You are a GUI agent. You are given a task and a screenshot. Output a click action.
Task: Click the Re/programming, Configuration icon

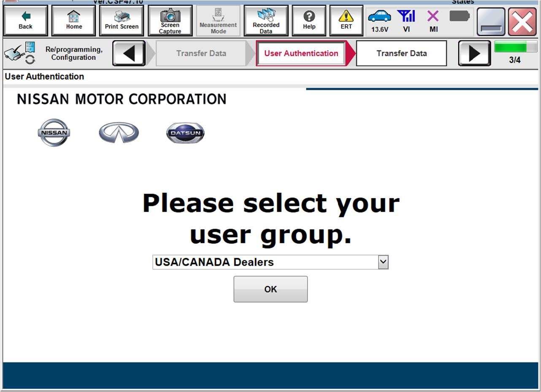(19, 54)
